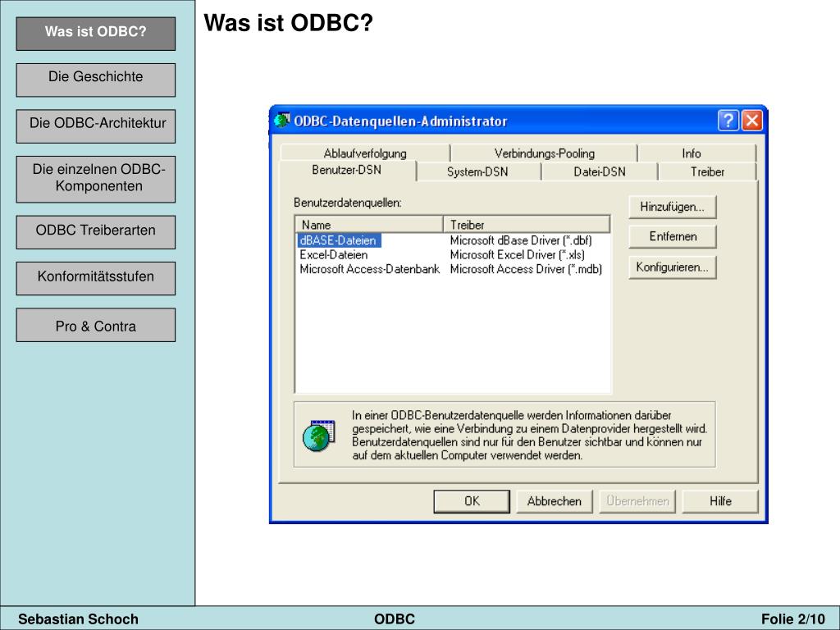Open Hilfe in the dialog
The width and height of the screenshot is (840, 630).
coord(720,501)
